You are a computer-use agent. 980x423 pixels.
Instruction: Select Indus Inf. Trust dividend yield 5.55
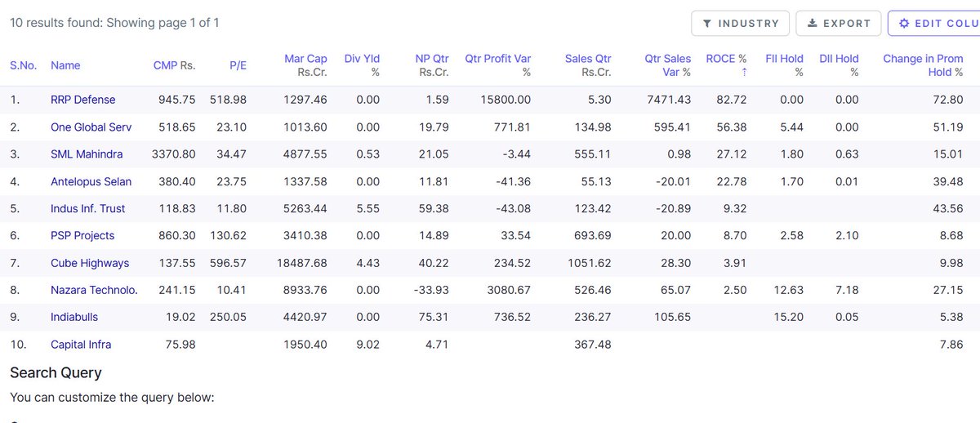[x=367, y=208]
